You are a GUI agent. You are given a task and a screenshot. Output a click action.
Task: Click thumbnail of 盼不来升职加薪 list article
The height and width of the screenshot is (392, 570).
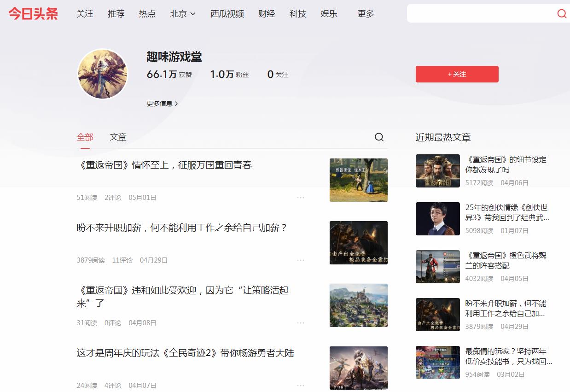coord(359,243)
